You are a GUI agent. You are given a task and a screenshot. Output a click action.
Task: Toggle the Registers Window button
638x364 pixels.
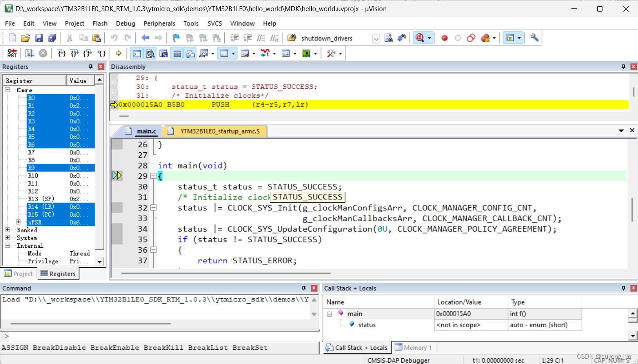point(177,53)
